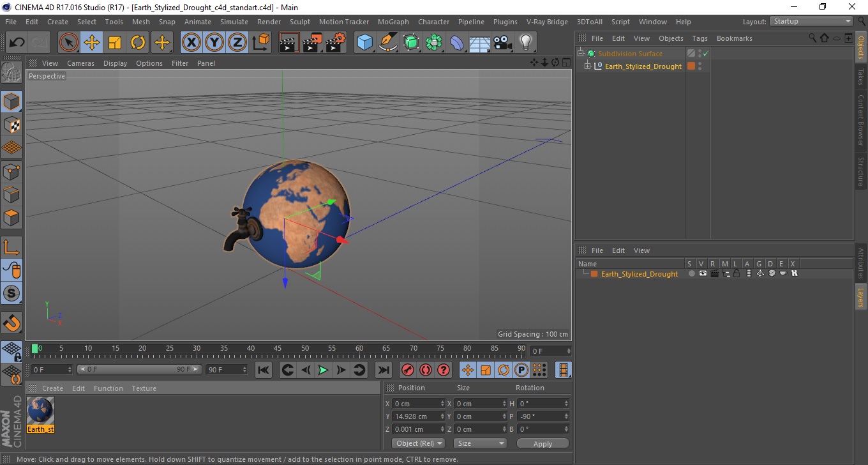868x465 pixels.
Task: Add a Camera object
Action: [502, 43]
